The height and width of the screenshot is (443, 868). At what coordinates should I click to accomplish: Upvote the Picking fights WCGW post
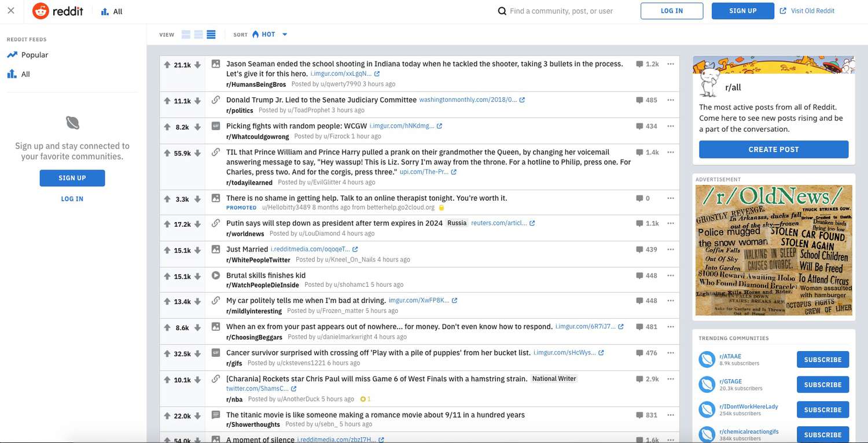[167, 127]
